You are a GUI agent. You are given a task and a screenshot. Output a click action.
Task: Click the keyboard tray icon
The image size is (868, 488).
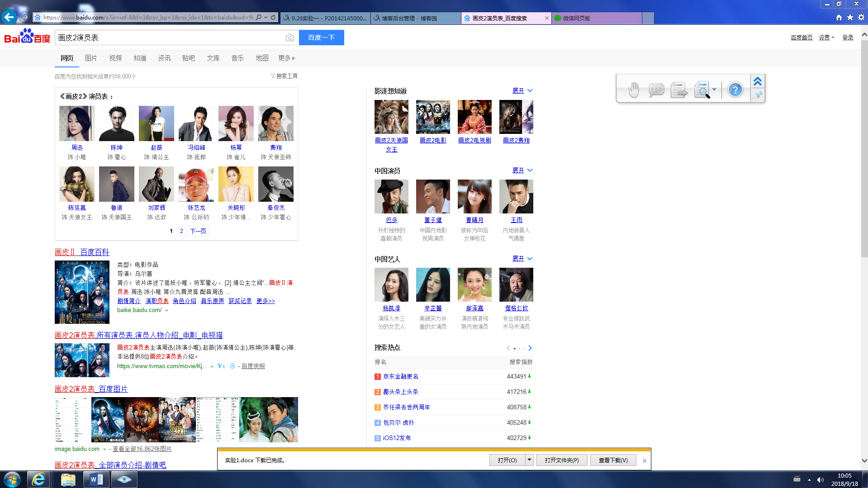click(797, 479)
